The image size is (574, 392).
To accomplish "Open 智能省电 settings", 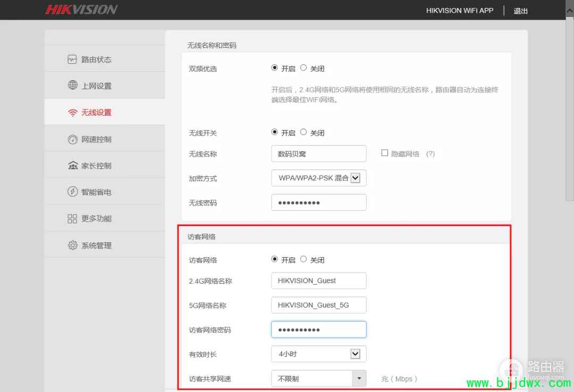I will (x=105, y=192).
